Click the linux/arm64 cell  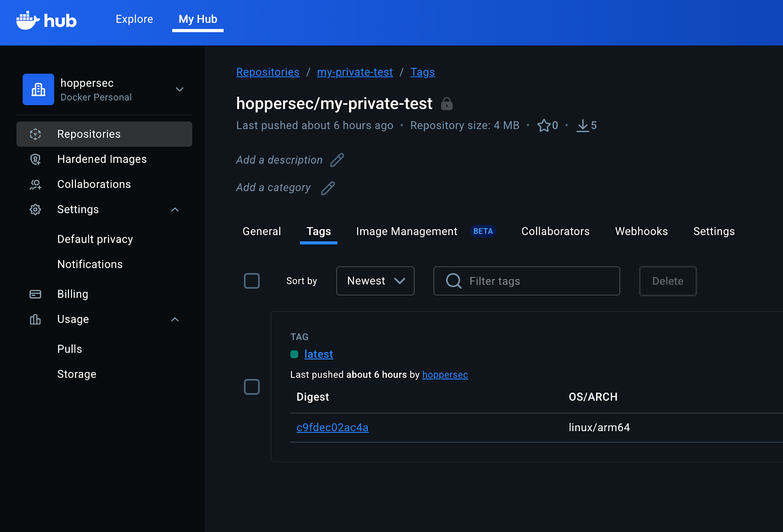pyautogui.click(x=599, y=428)
